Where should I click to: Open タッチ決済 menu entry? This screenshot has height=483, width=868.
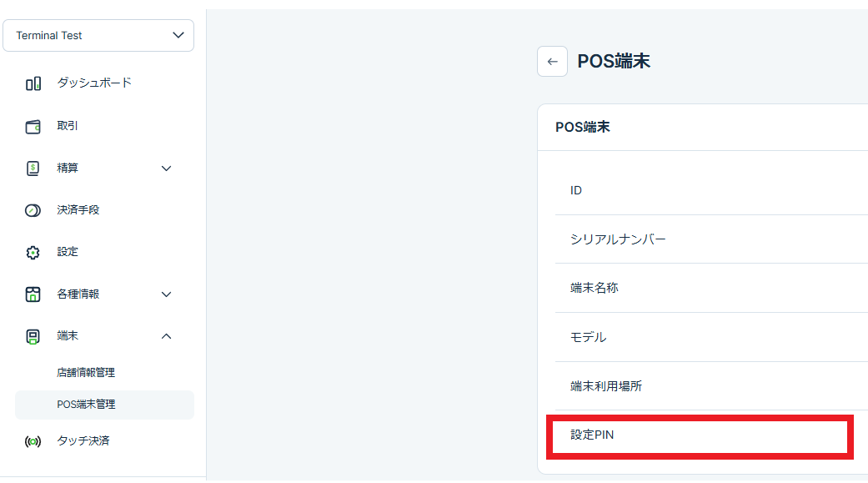click(83, 440)
